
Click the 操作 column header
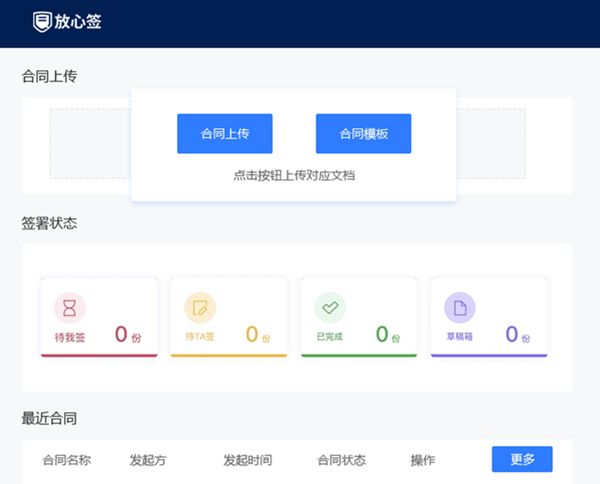click(423, 460)
